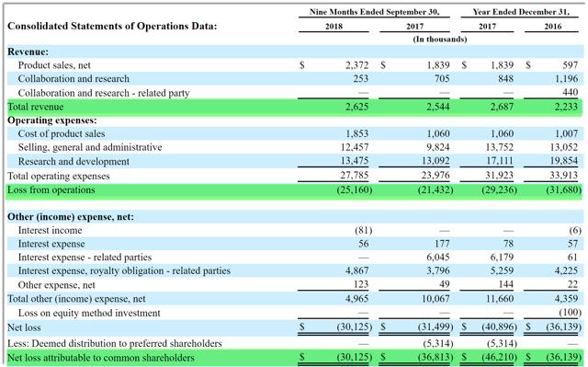The height and width of the screenshot is (367, 588).
Task: Click total operating expenses value 33,913
Action: tap(564, 176)
